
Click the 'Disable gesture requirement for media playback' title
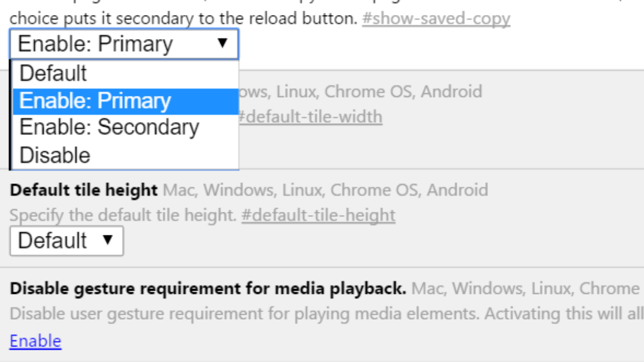[x=208, y=289]
